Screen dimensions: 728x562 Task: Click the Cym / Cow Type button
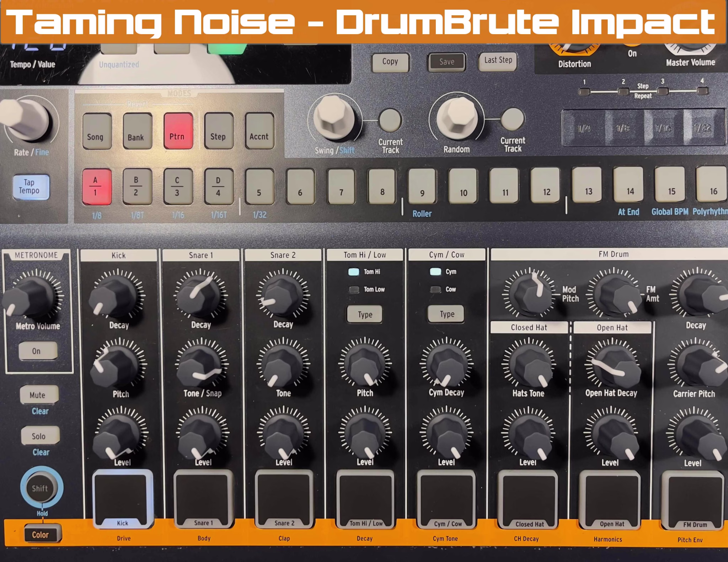[x=446, y=314]
